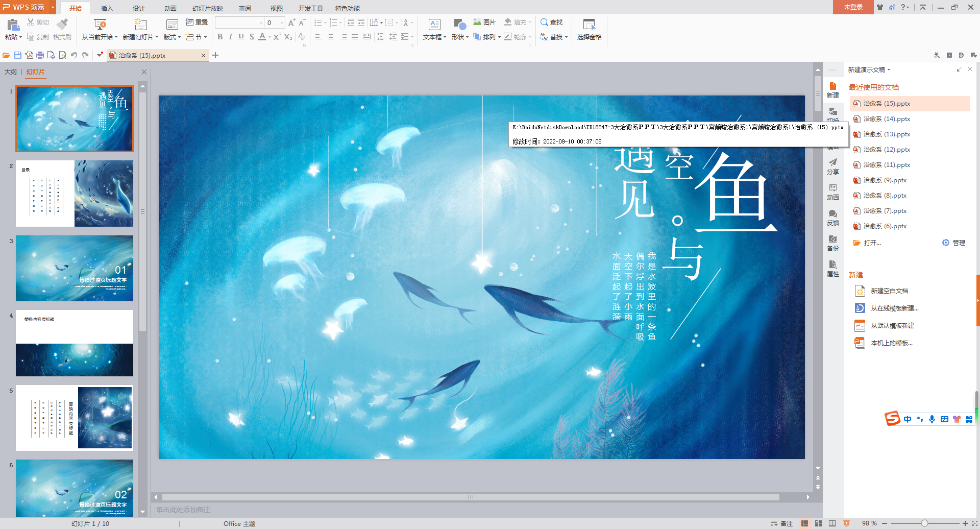Start slideshow from the status bar icon
980x529 pixels.
847,523
